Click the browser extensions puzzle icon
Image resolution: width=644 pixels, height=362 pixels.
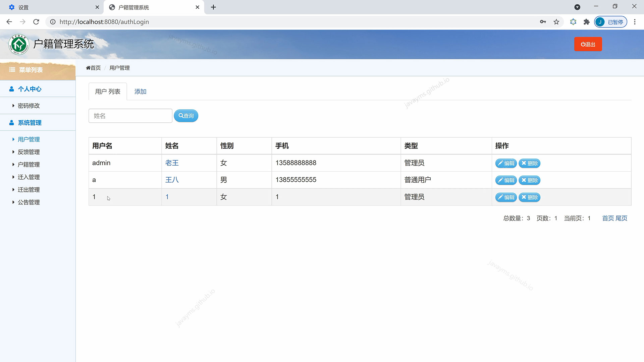(586, 22)
